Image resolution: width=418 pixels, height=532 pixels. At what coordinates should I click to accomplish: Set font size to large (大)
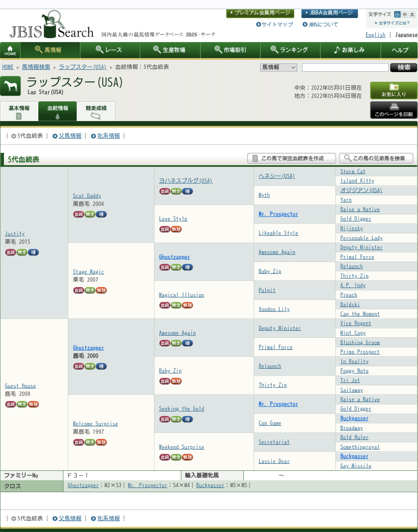pyautogui.click(x=412, y=14)
